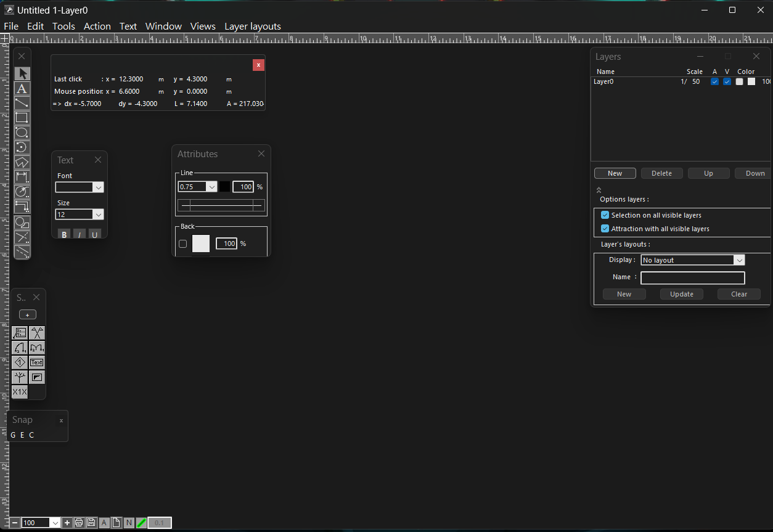Viewport: 773px width, 532px height.
Task: Click the save icon in the status bar
Action: click(91, 522)
